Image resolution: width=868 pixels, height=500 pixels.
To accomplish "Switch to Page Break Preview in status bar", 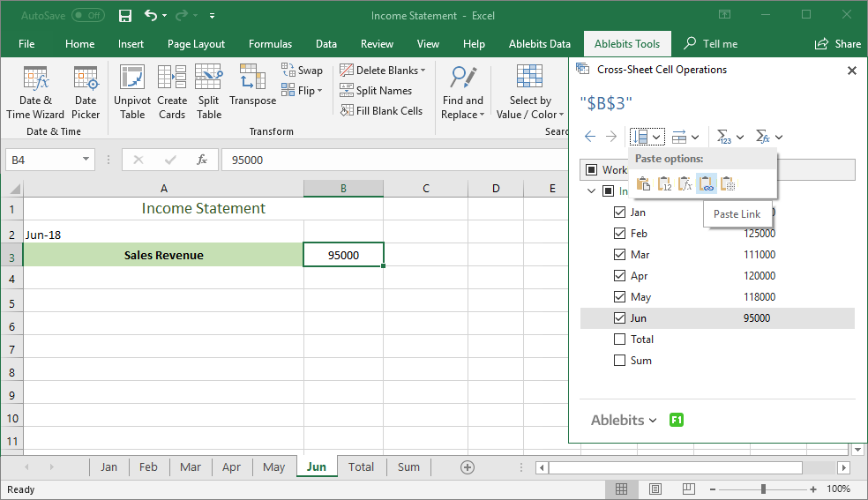I will 689,489.
